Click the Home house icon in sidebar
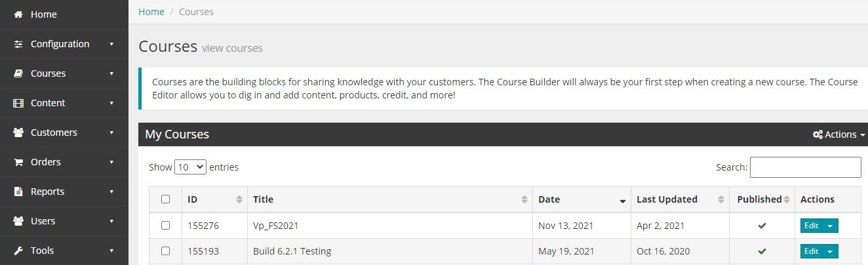The width and height of the screenshot is (868, 265). [x=18, y=14]
